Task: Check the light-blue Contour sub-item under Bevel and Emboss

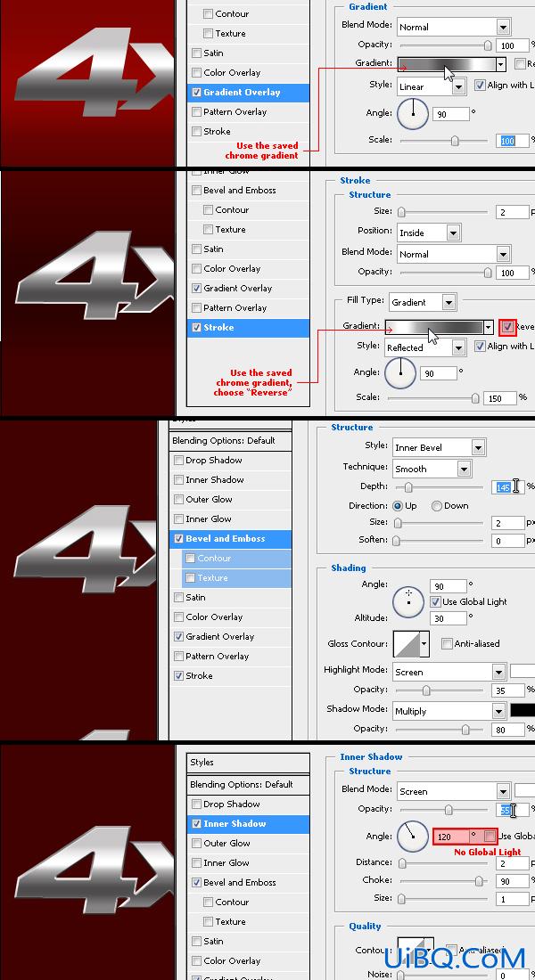Action: 190,558
